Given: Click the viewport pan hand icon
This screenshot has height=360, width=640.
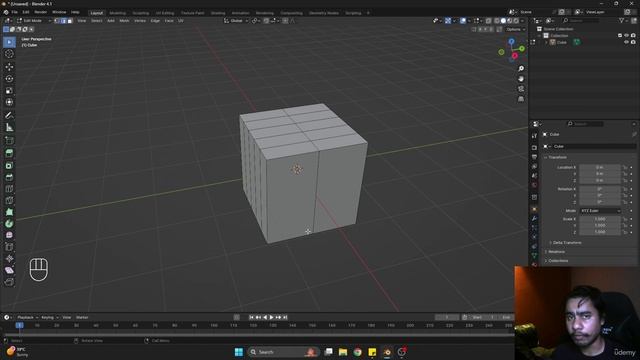Looking at the screenshot, I should point(521,78).
